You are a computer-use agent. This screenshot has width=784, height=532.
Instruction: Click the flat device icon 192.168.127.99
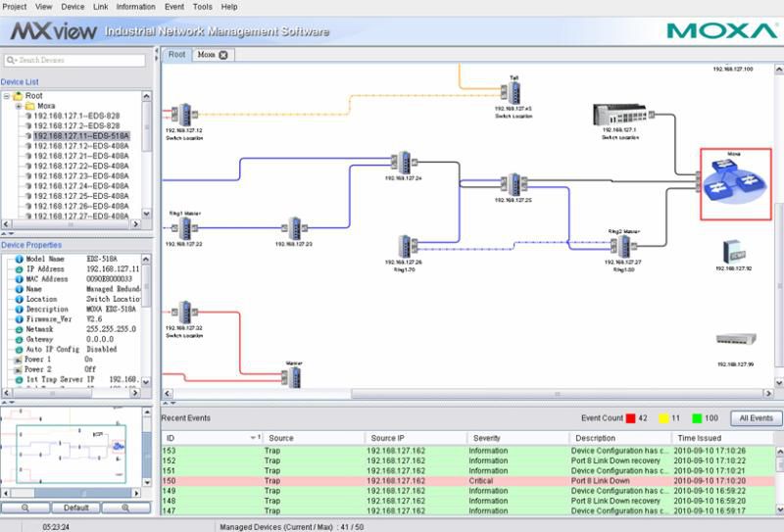[736, 340]
